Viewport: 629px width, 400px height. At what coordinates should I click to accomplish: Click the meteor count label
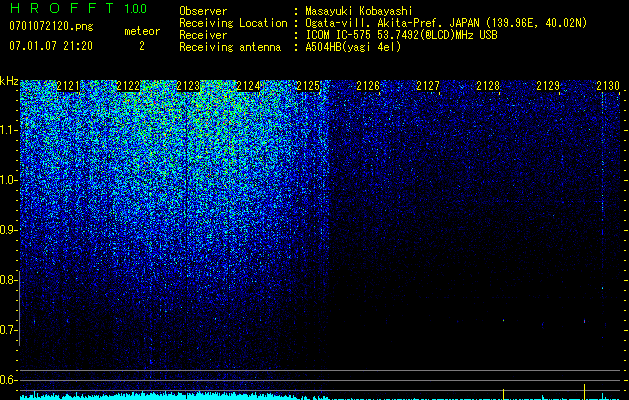coord(142,31)
